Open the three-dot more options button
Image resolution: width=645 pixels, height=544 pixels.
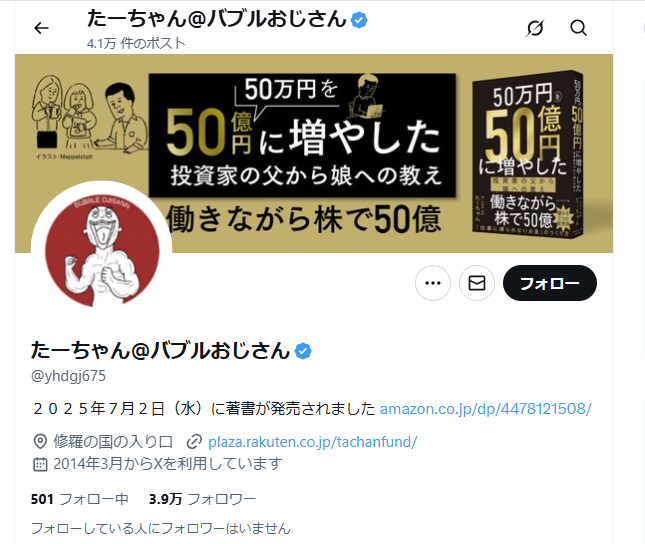(x=433, y=283)
